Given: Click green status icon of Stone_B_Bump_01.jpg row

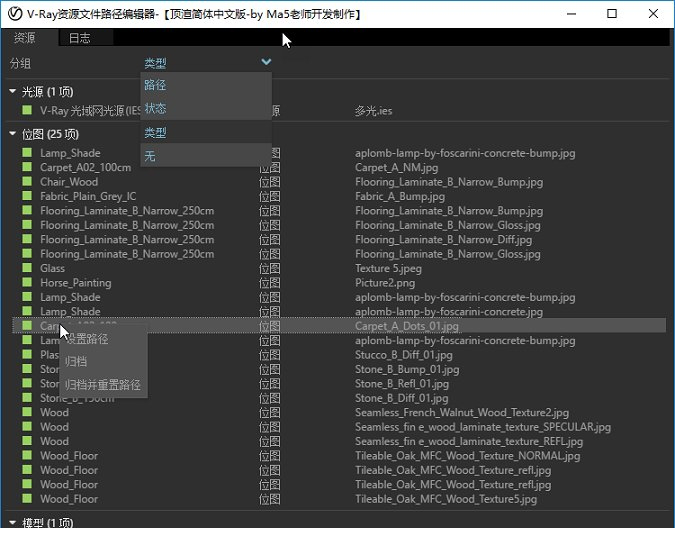Looking at the screenshot, I should [27, 369].
